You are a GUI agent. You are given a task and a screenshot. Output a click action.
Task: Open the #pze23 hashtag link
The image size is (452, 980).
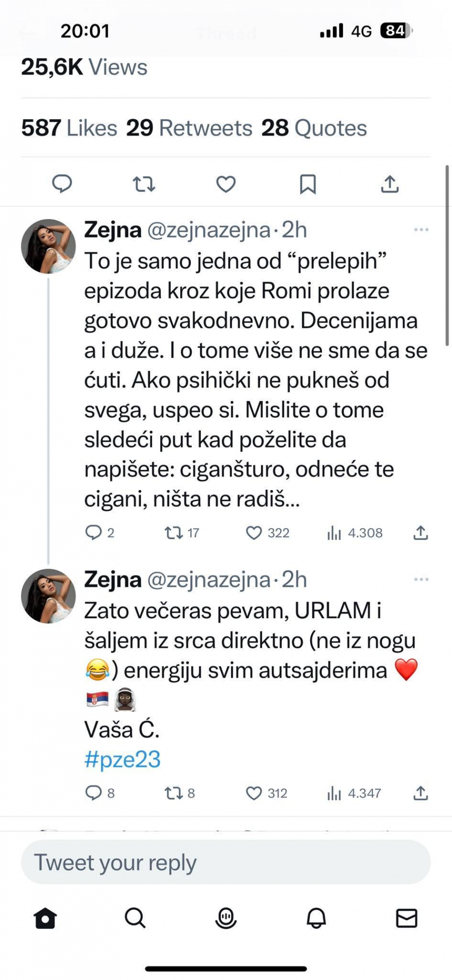pyautogui.click(x=123, y=759)
